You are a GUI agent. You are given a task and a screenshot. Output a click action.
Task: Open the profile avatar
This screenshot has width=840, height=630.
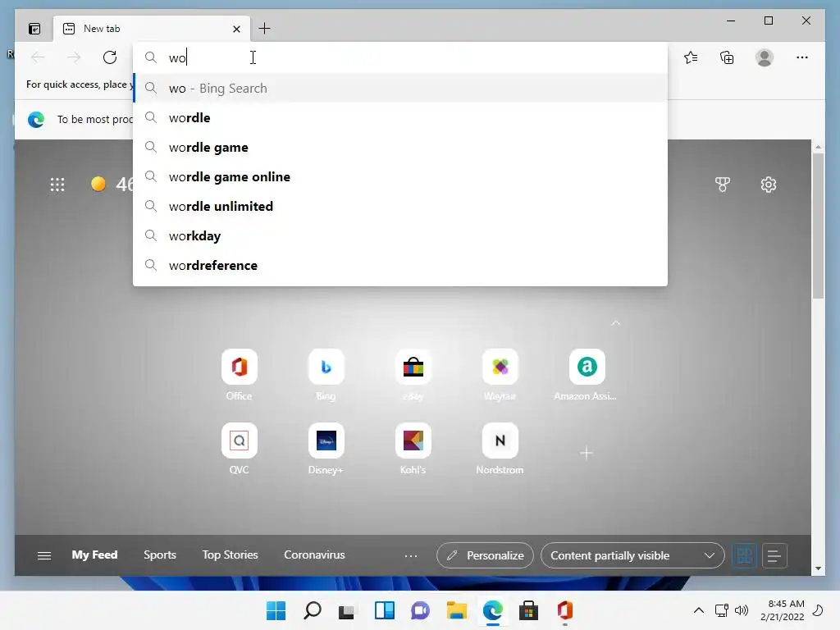point(765,57)
